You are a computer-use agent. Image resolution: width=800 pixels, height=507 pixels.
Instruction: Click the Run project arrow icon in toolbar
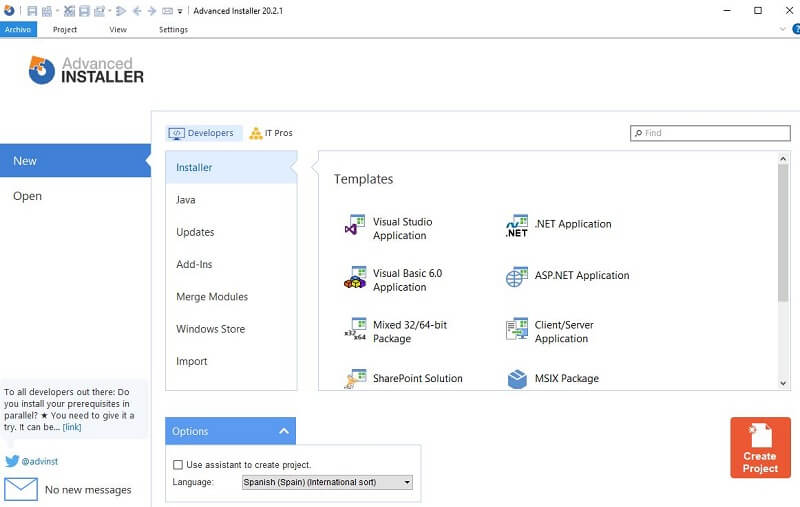coord(121,11)
